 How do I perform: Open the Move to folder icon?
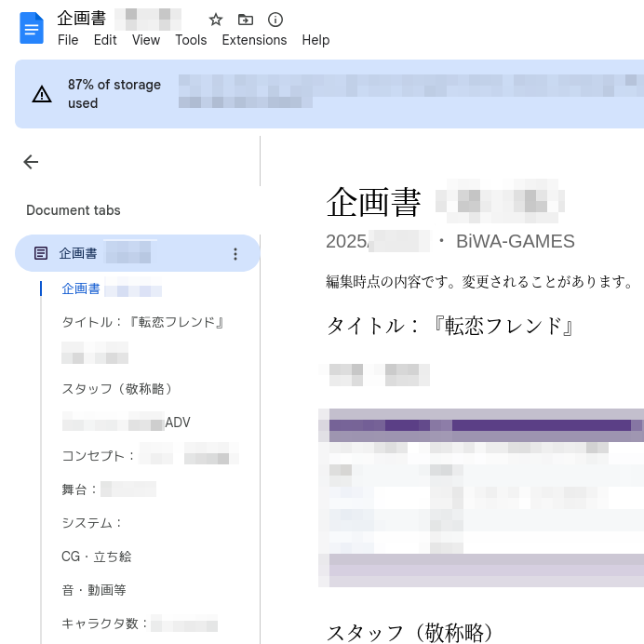(246, 20)
